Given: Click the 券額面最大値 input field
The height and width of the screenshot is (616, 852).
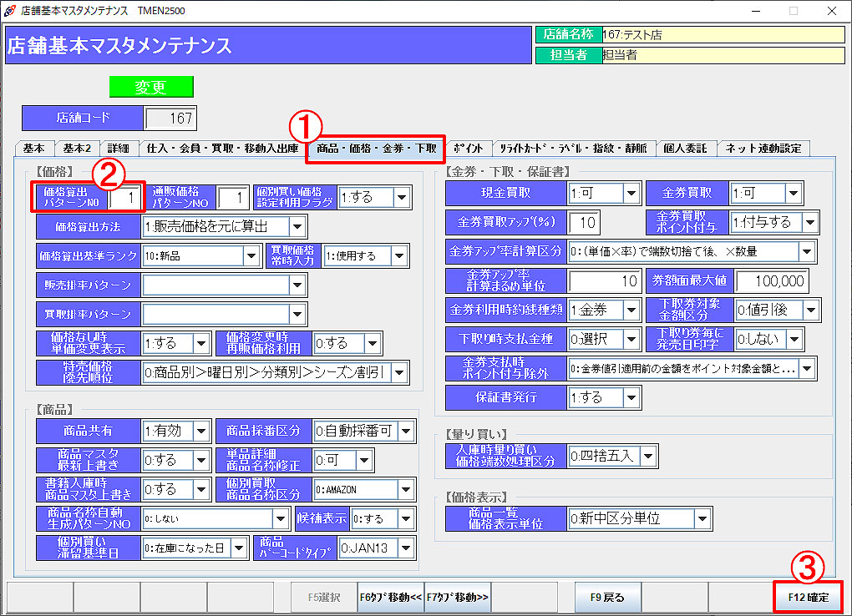Looking at the screenshot, I should 771,281.
